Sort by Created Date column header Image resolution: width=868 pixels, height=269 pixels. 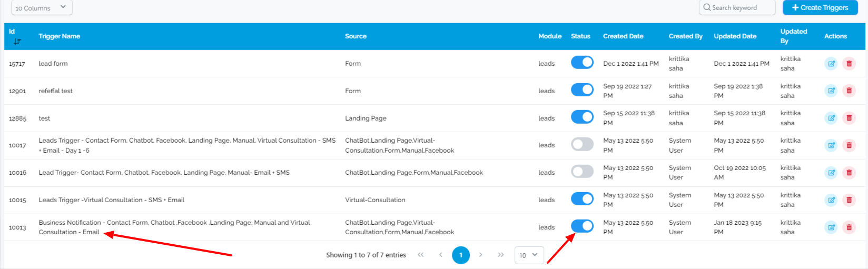[x=623, y=36]
